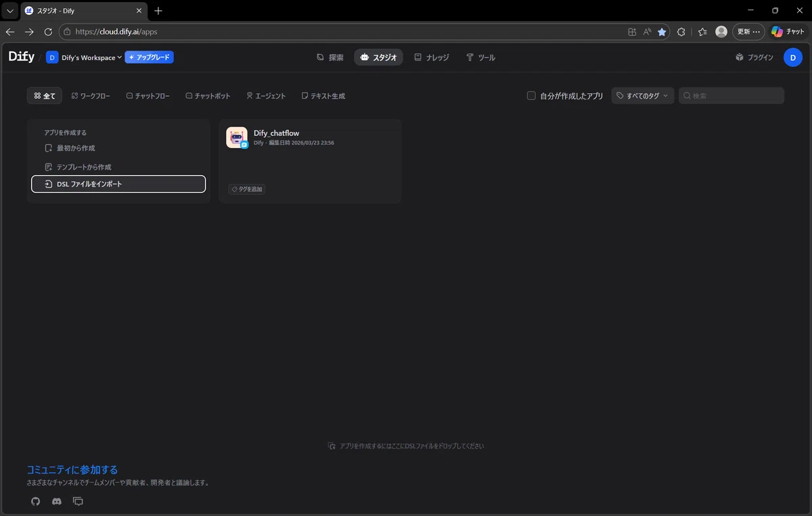812x516 pixels.
Task: Open ツール tab
Action: click(x=481, y=57)
